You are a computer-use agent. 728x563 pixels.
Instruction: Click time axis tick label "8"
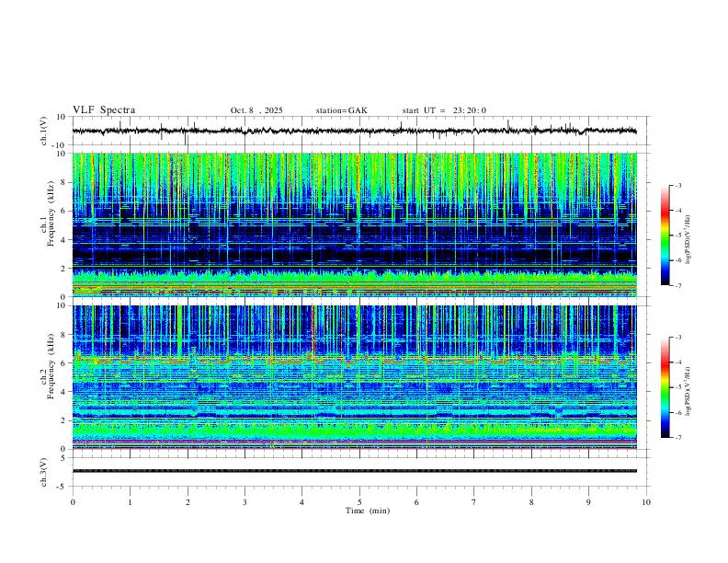pyautogui.click(x=531, y=502)
